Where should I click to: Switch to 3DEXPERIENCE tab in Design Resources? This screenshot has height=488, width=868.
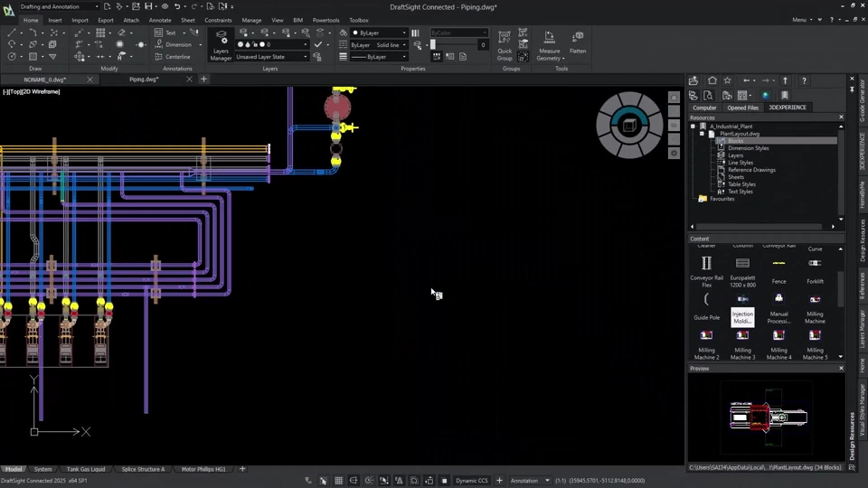pyautogui.click(x=788, y=108)
